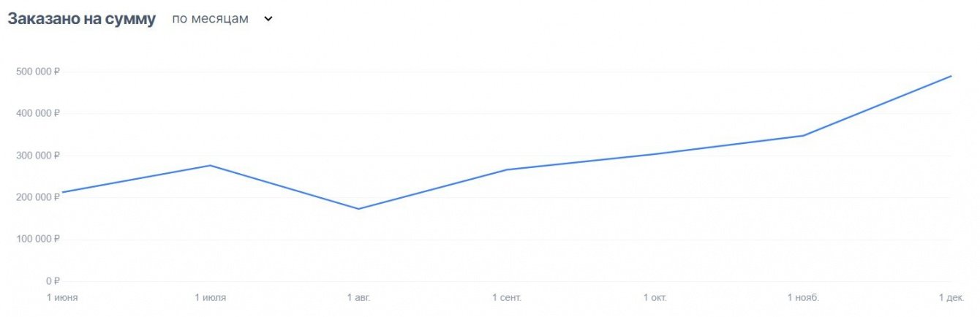Screen dimensions: 980x317
Task: Click the "300 000 ₽" y-axis label
Action: click(37, 156)
